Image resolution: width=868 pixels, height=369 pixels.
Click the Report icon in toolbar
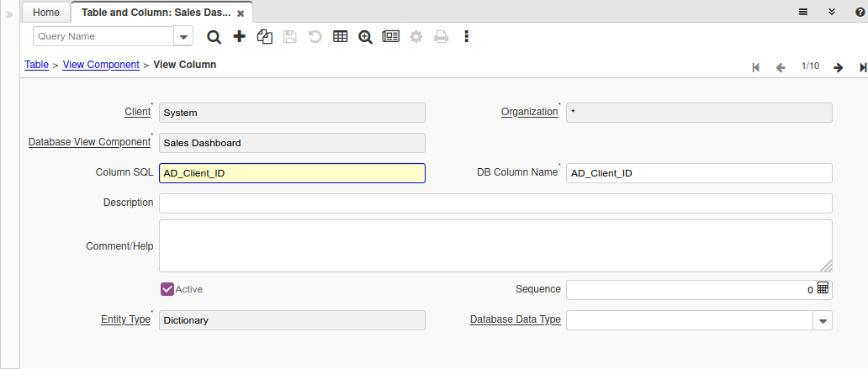pos(390,37)
